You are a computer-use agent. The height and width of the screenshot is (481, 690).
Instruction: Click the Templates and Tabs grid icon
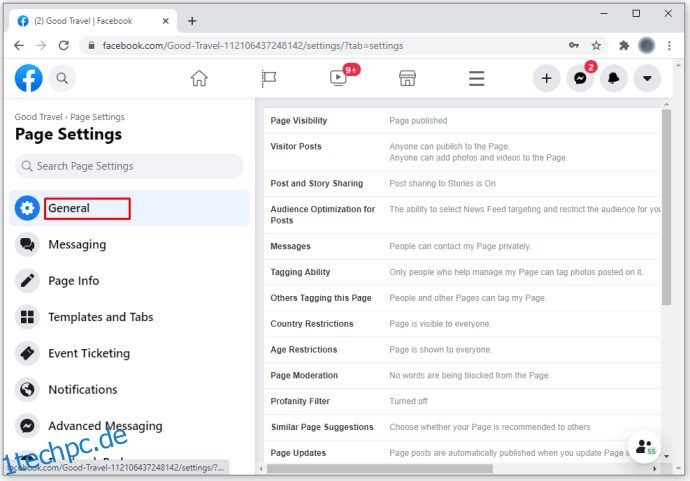[27, 317]
